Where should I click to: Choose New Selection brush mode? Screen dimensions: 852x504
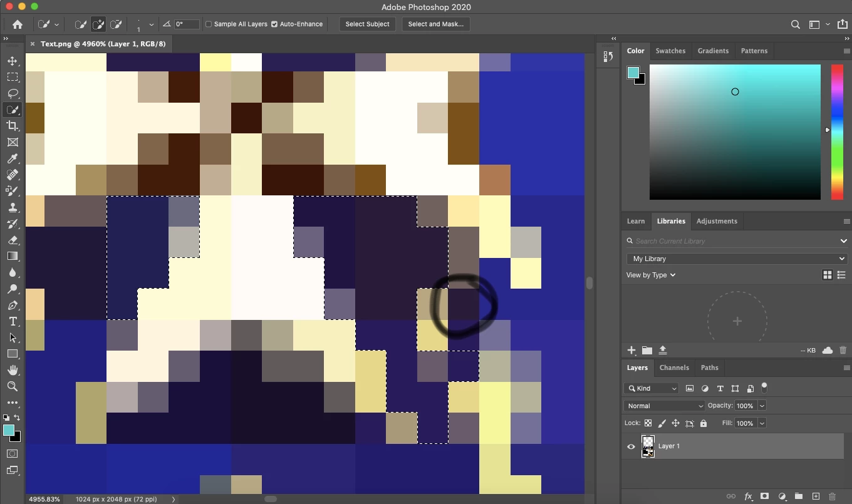coord(81,24)
